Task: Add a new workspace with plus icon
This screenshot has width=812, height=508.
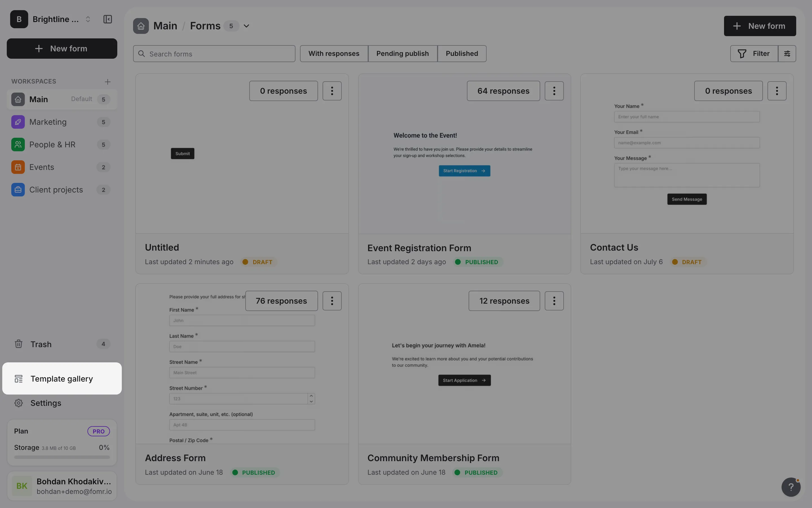Action: [107, 82]
